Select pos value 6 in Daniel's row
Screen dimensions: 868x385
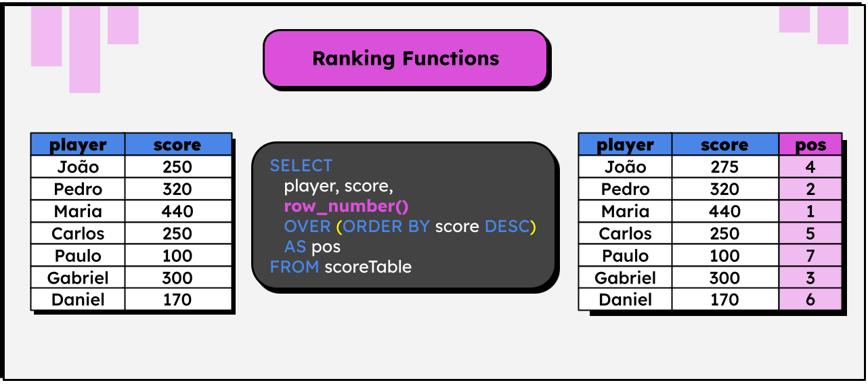pos(810,300)
